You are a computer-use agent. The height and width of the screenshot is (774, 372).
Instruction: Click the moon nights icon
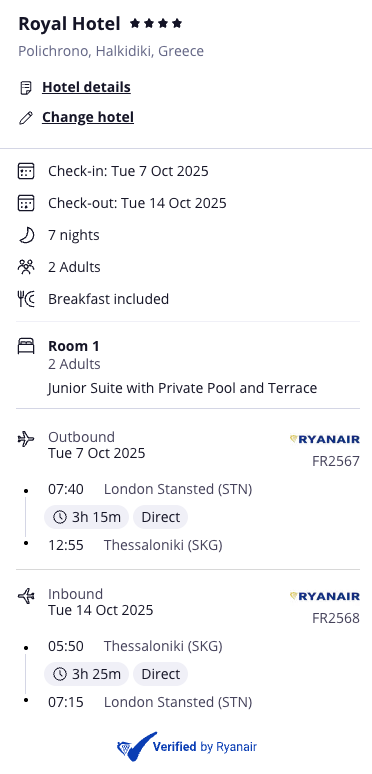point(26,235)
